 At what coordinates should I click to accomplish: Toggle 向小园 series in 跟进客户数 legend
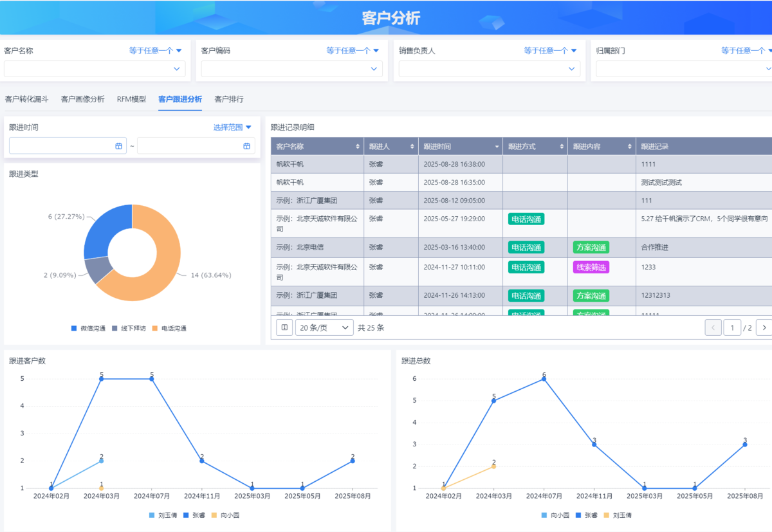pyautogui.click(x=225, y=515)
